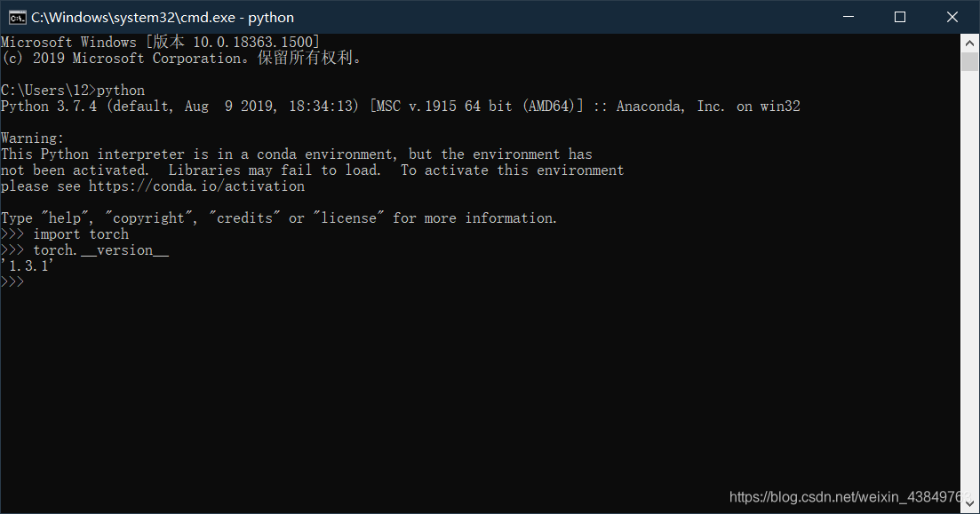The height and width of the screenshot is (514, 980).
Task: Click the 'Type "help", "copyright"' info line
Action: [279, 218]
